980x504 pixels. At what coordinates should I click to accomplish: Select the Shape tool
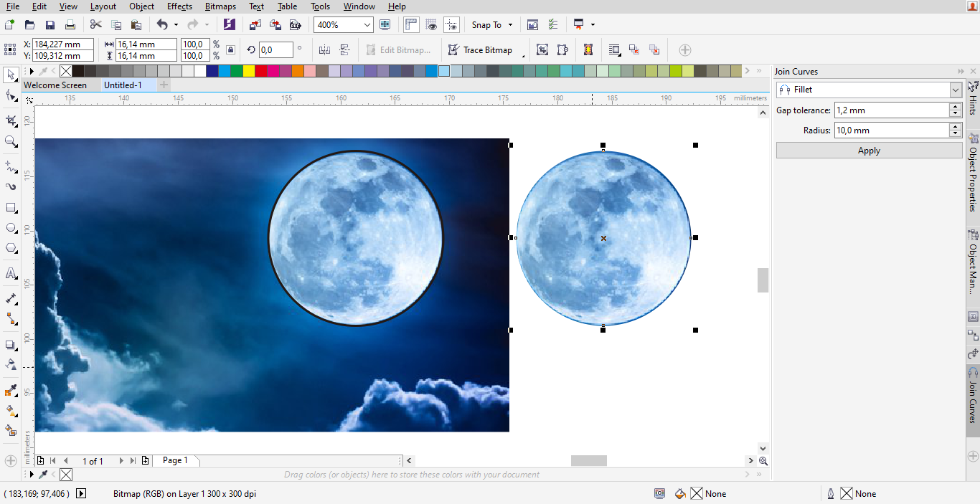[11, 95]
